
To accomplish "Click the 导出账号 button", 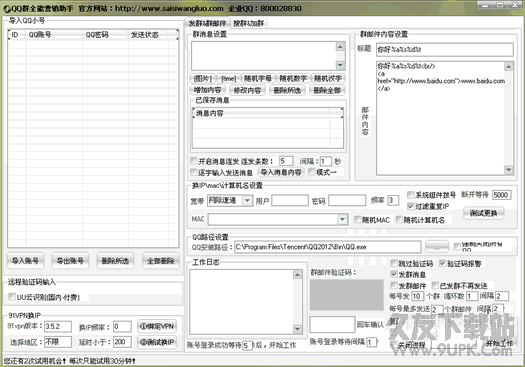I will (70, 261).
